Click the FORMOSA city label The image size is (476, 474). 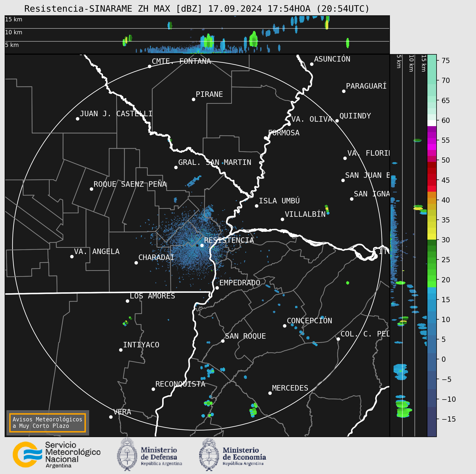pyautogui.click(x=284, y=133)
